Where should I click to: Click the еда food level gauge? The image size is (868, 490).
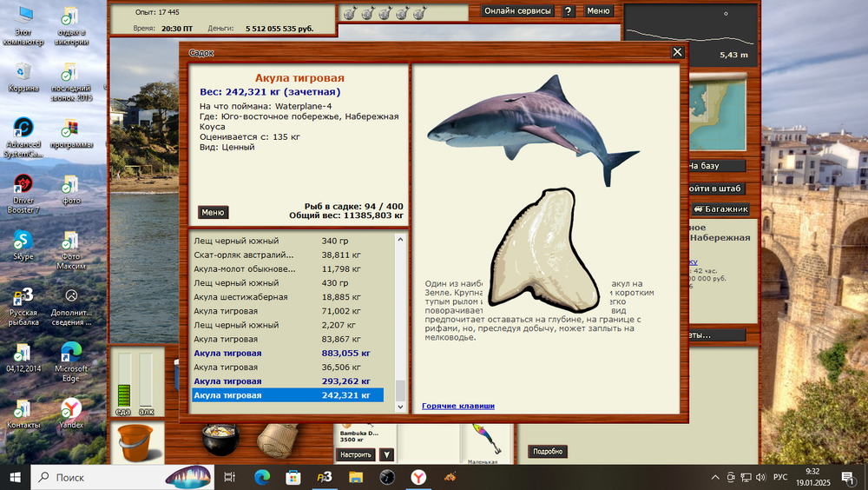point(123,382)
